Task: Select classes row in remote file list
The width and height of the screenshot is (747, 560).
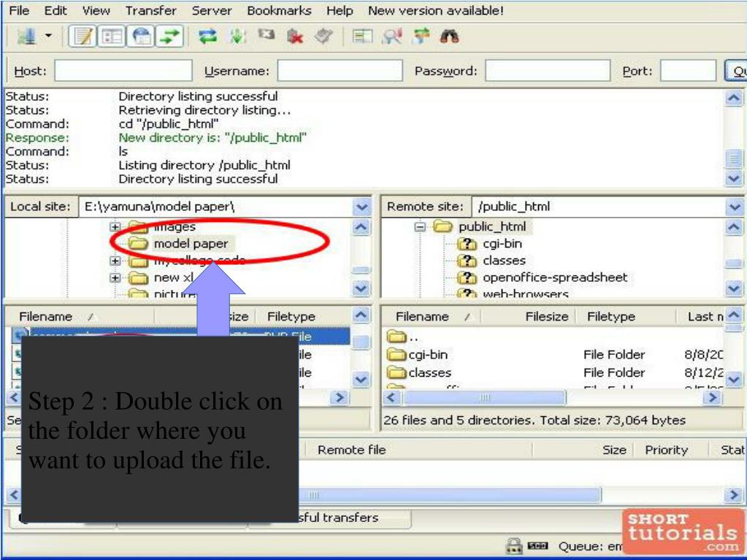Action: [555, 373]
